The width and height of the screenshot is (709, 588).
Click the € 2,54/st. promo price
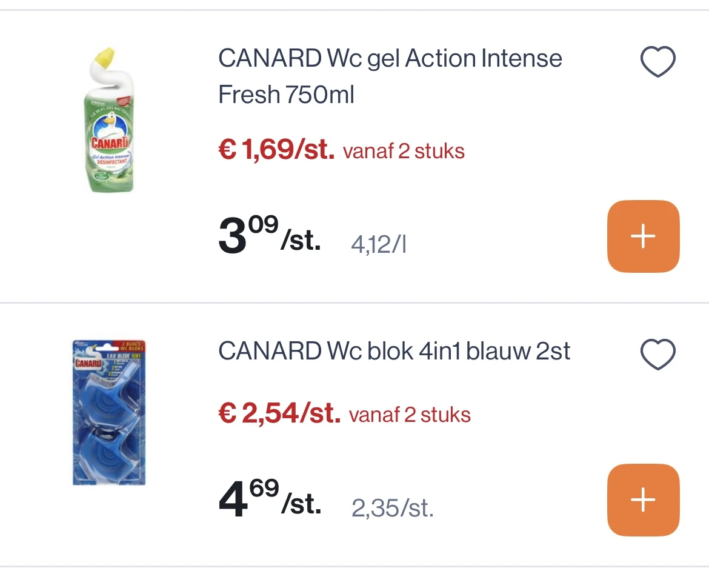(279, 414)
